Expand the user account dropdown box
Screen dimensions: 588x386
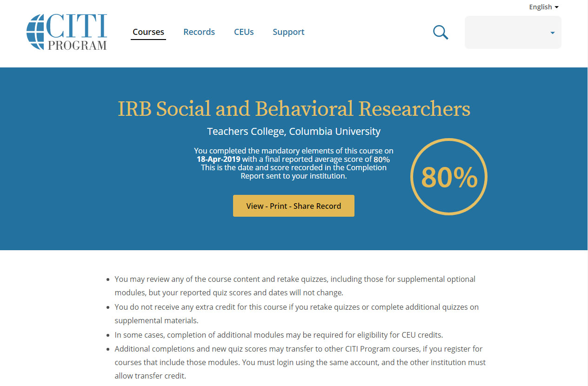click(513, 33)
